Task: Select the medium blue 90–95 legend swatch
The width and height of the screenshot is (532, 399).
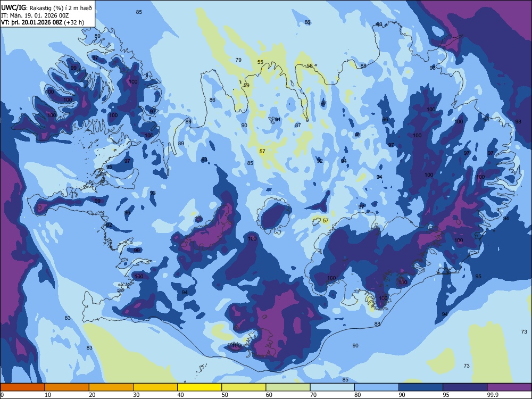Action: point(421,387)
